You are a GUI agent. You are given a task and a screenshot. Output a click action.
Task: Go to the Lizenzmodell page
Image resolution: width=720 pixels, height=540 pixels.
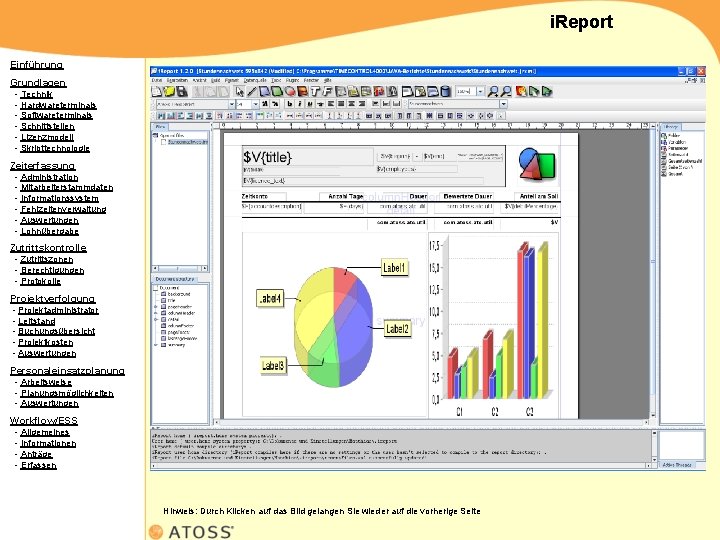(x=47, y=137)
